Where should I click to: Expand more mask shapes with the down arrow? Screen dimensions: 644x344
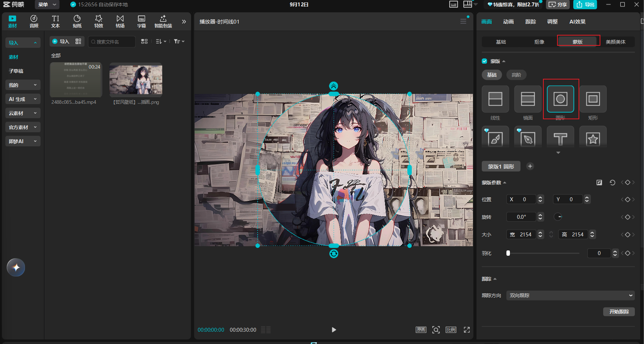coord(558,153)
